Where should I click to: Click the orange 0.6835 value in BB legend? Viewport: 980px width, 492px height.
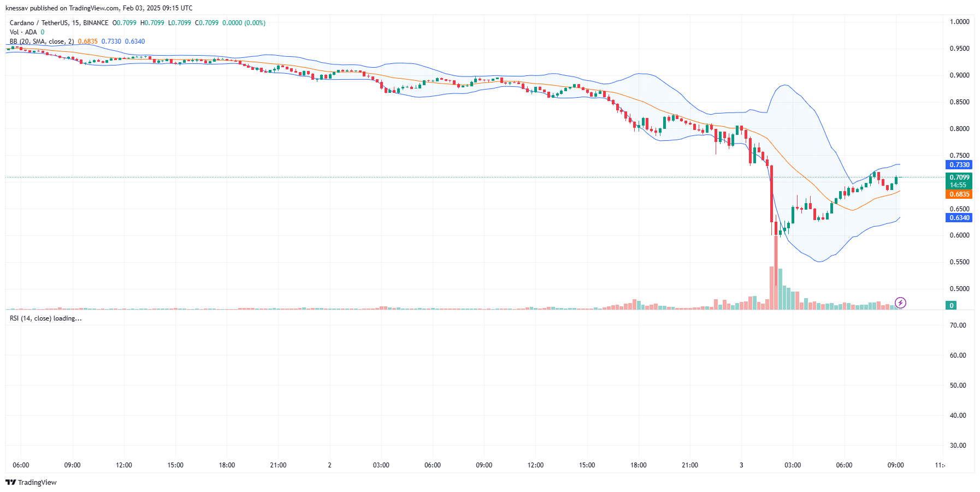(87, 42)
